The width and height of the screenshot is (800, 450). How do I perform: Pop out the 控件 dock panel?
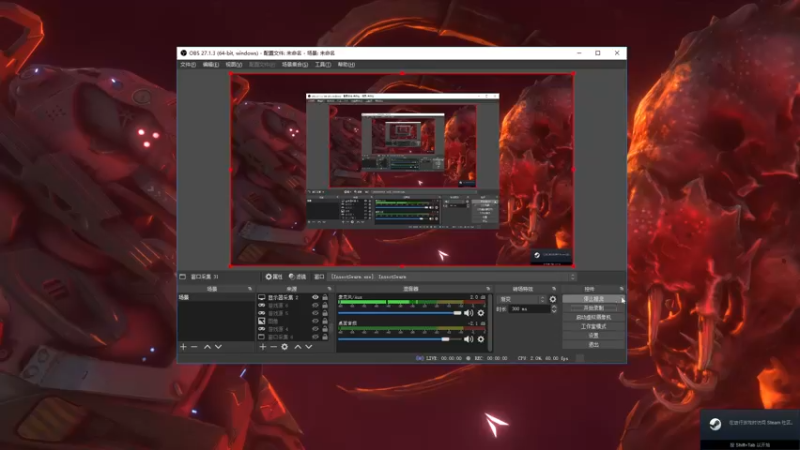[621, 289]
